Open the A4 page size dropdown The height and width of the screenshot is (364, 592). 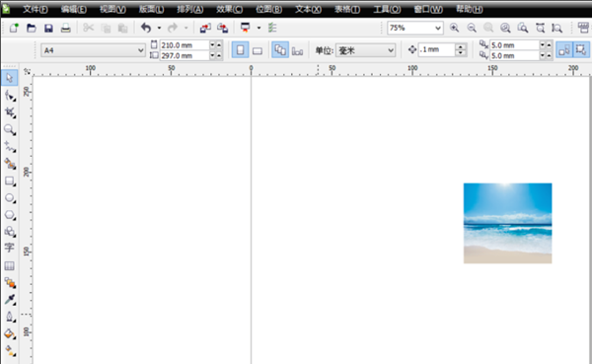93,50
